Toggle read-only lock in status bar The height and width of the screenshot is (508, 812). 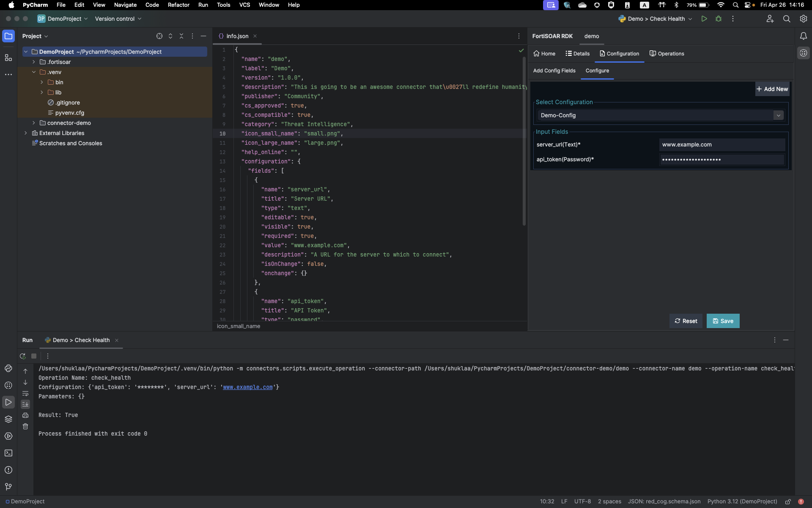click(788, 502)
